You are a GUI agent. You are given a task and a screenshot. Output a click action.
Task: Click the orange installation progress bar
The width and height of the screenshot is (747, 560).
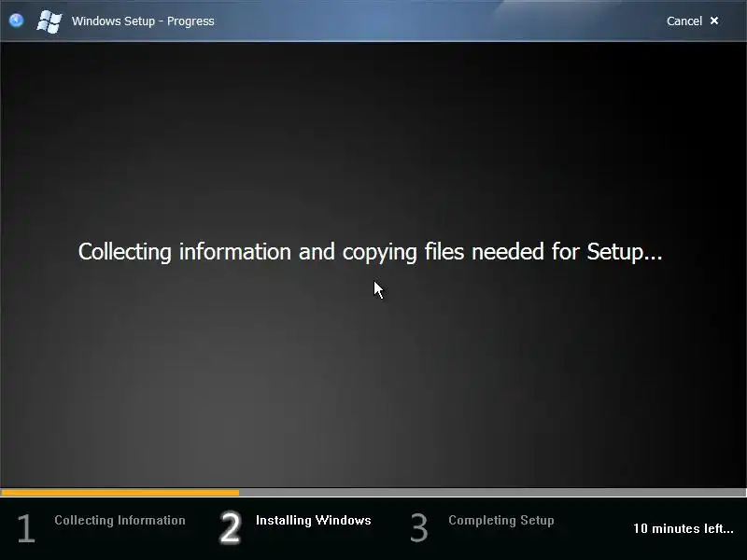click(x=120, y=493)
